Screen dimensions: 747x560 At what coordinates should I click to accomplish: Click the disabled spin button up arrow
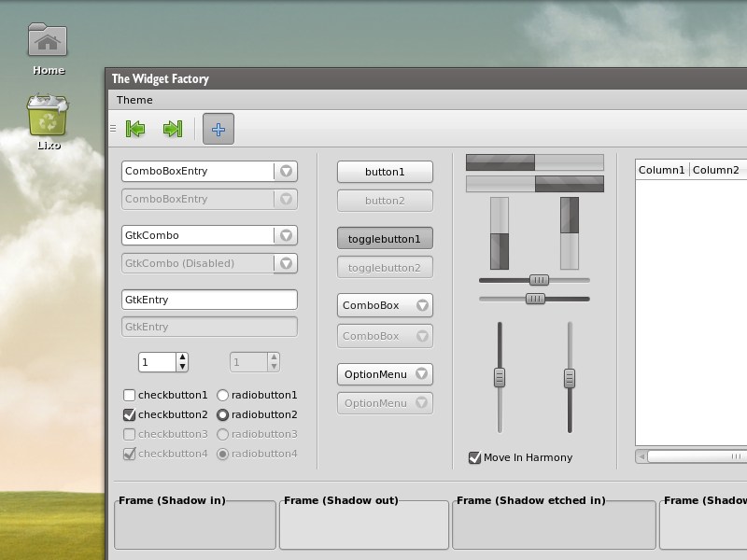click(274, 357)
